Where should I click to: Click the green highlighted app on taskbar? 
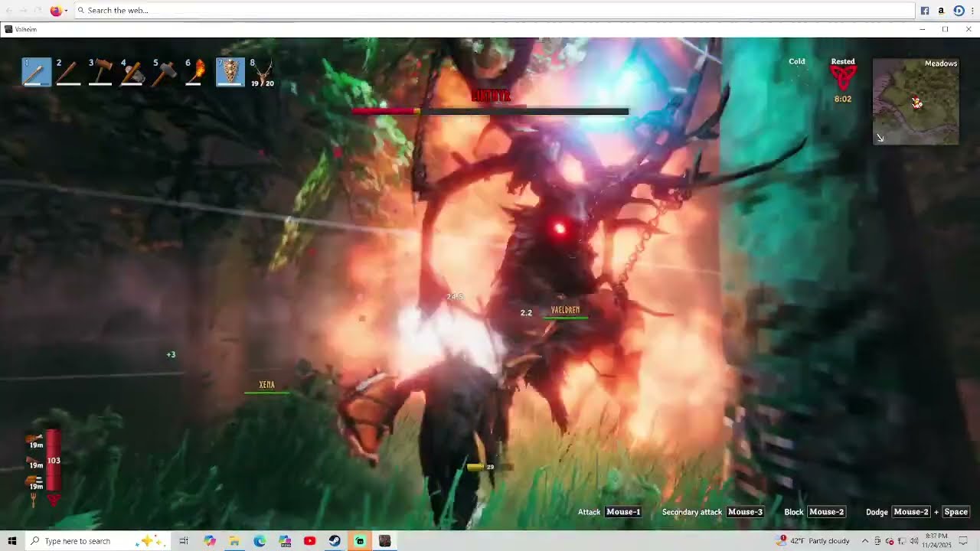click(360, 541)
